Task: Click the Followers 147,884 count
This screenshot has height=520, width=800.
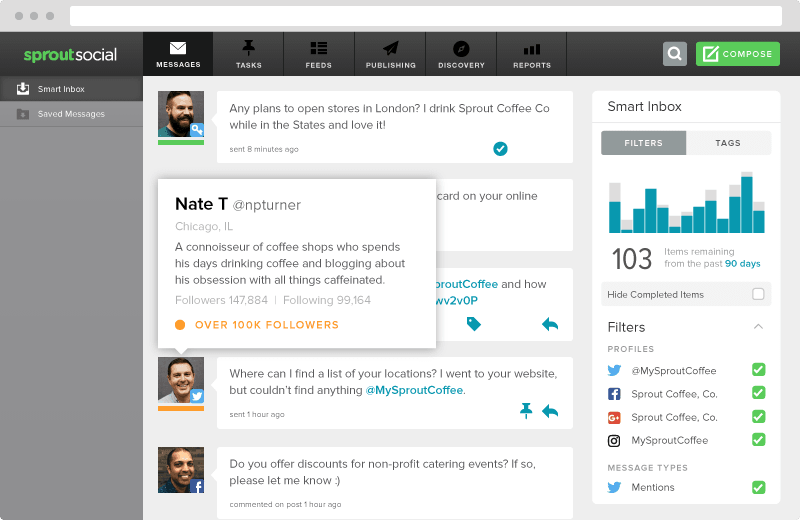Action: click(x=221, y=300)
